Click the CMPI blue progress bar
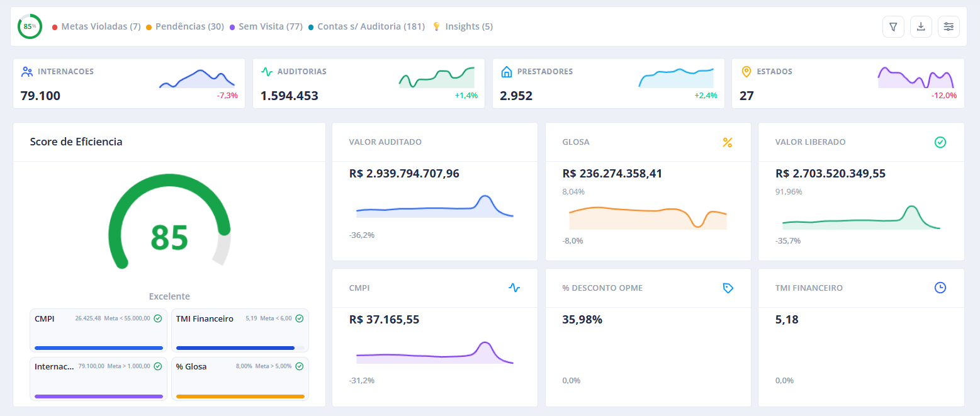This screenshot has height=416, width=980. 99,348
